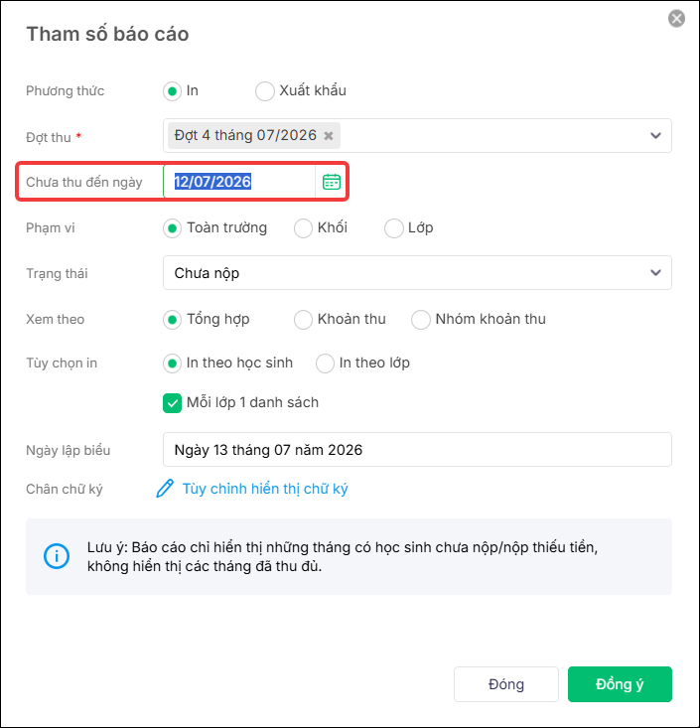Click the Ngày lập biểu text field

pos(417,450)
